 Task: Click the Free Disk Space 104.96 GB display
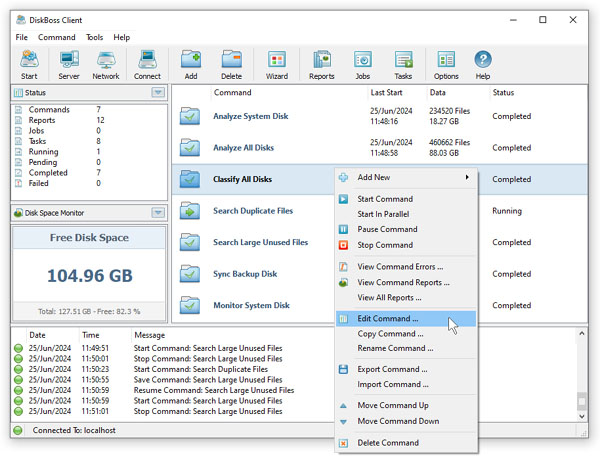(x=90, y=275)
